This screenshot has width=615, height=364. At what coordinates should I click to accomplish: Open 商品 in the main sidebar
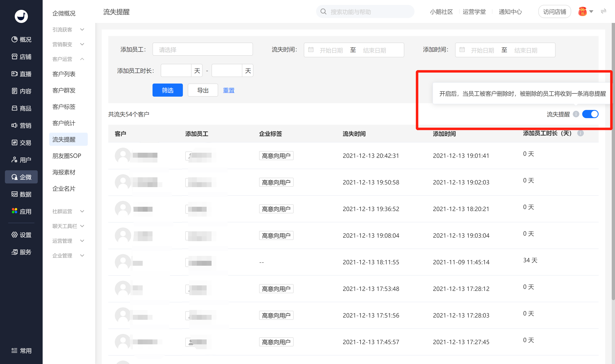coord(21,108)
